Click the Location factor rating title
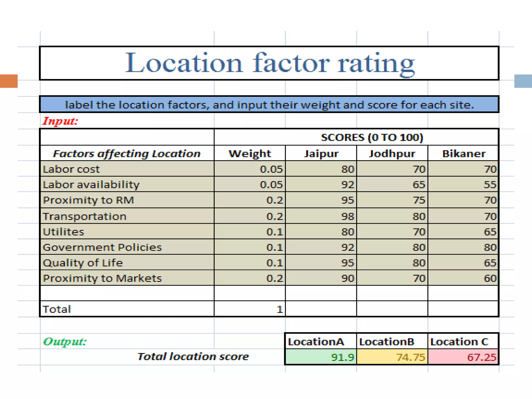532x399 pixels. [x=270, y=63]
